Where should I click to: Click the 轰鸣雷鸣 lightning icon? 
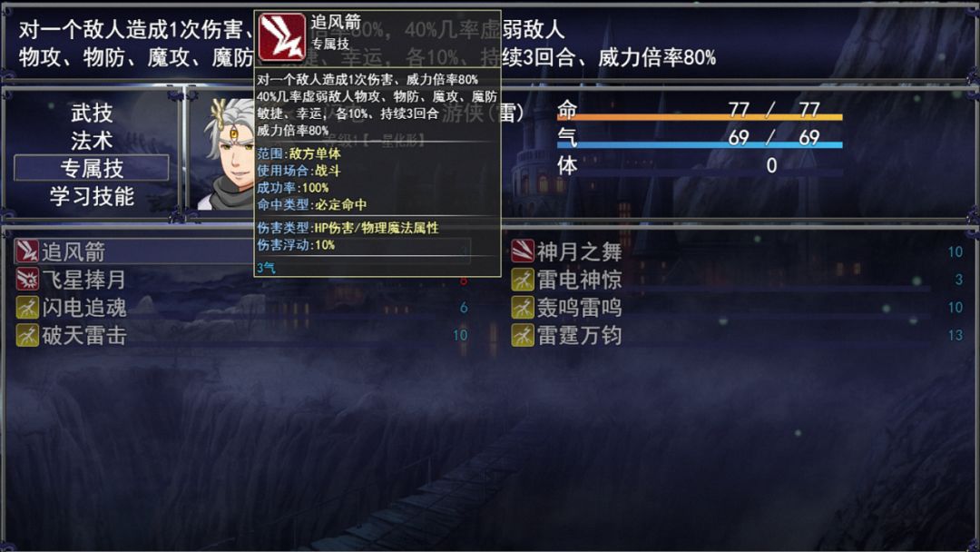[523, 308]
